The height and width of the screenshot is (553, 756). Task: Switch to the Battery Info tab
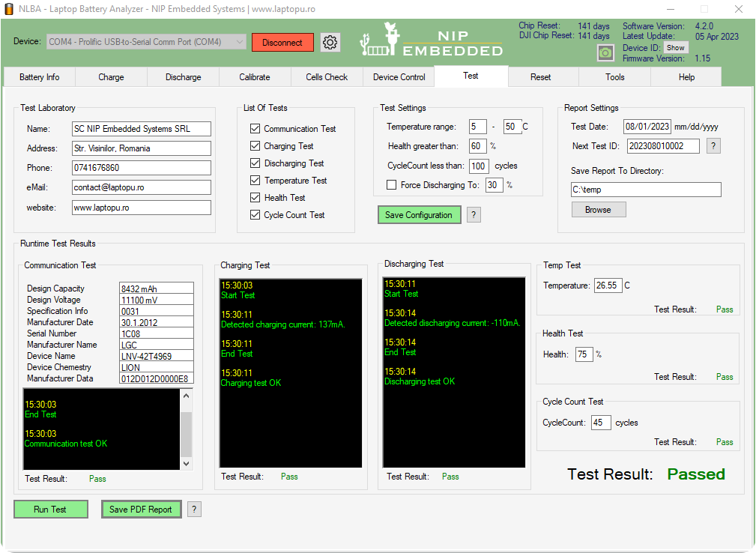[40, 77]
